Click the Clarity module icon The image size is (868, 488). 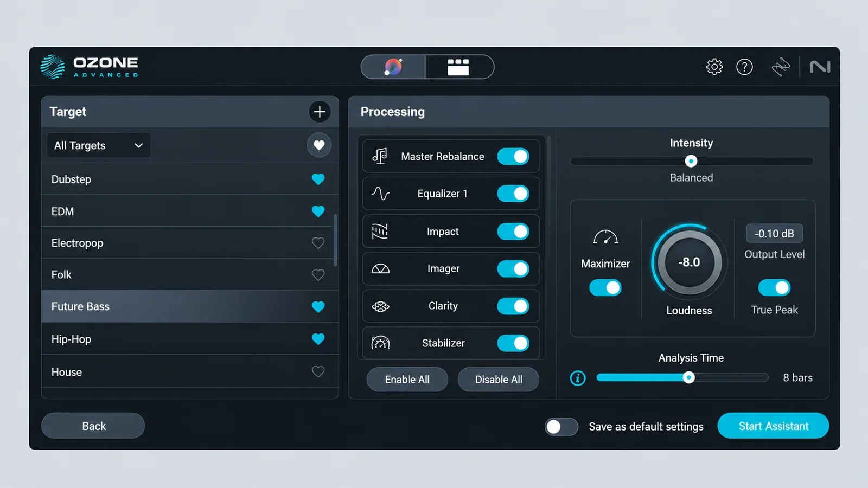[x=380, y=306]
